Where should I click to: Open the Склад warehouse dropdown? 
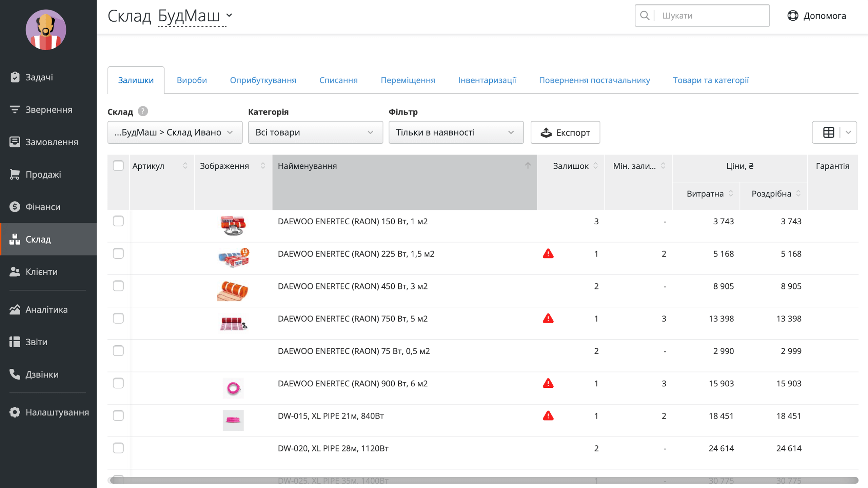(175, 133)
